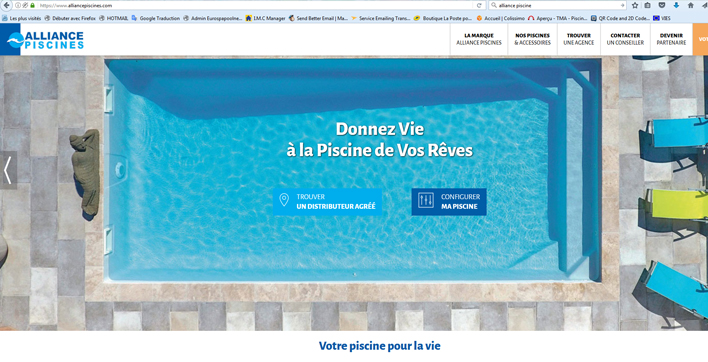Click Trouver un Distributeur Agréé button
Image resolution: width=708 pixels, height=362 pixels.
[x=327, y=202]
